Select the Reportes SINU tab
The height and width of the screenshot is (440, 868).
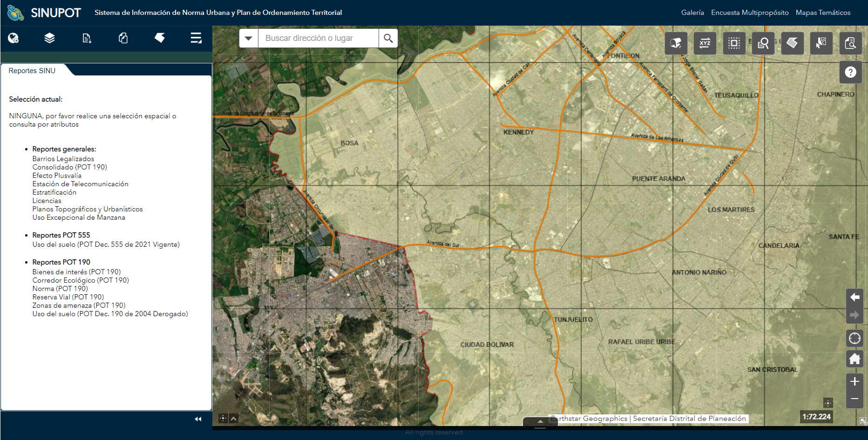[x=32, y=71]
